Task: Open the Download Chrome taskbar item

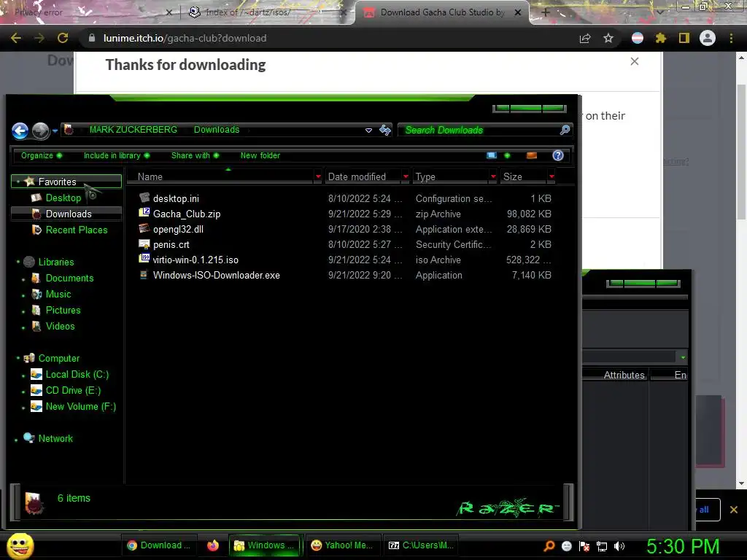Action: (x=158, y=545)
